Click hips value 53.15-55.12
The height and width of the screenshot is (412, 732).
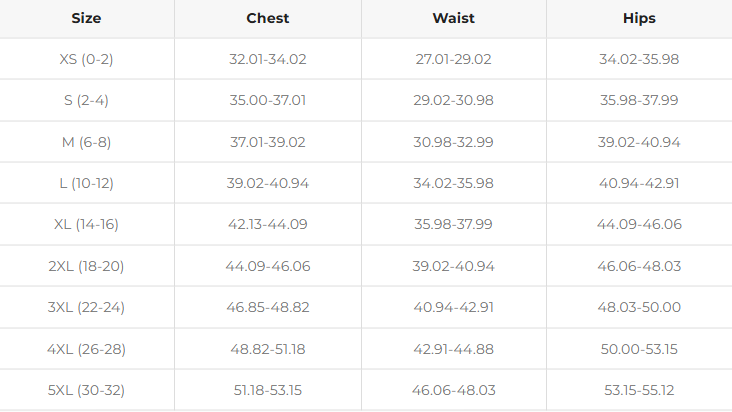click(x=639, y=390)
